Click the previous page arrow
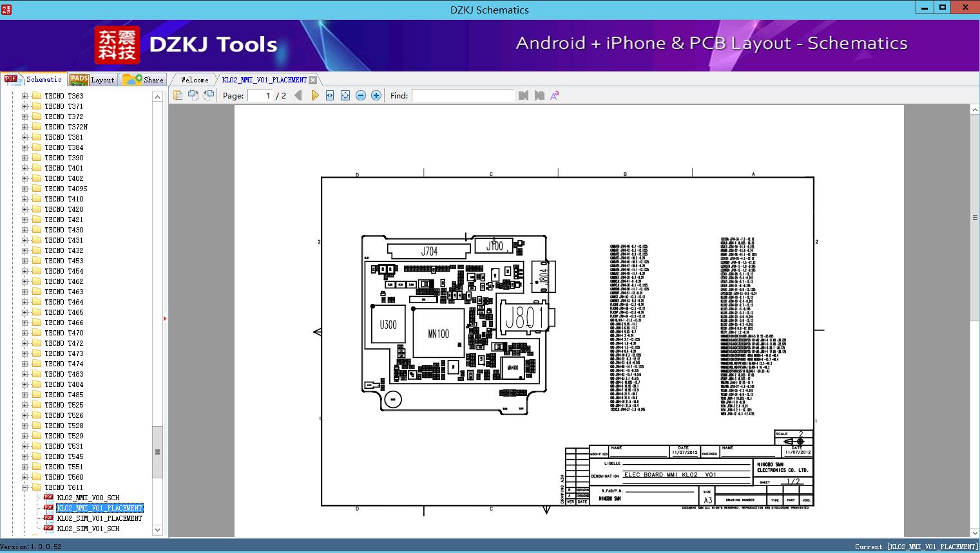This screenshot has height=553, width=980. tap(298, 95)
